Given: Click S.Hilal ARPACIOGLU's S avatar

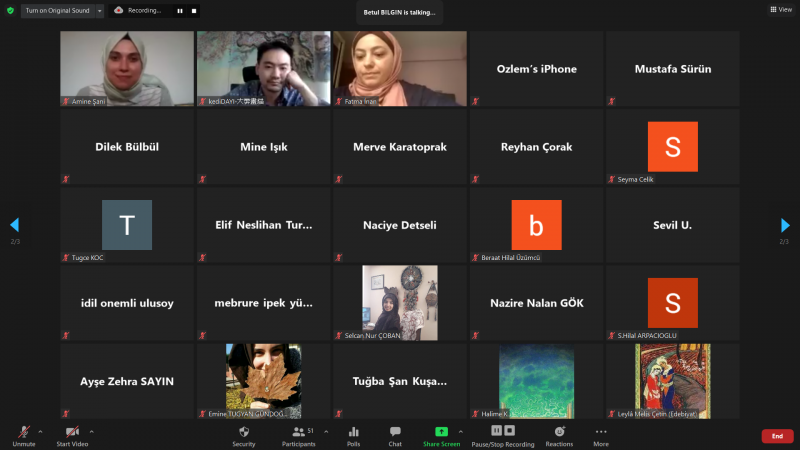Looking at the screenshot, I should click(x=672, y=303).
